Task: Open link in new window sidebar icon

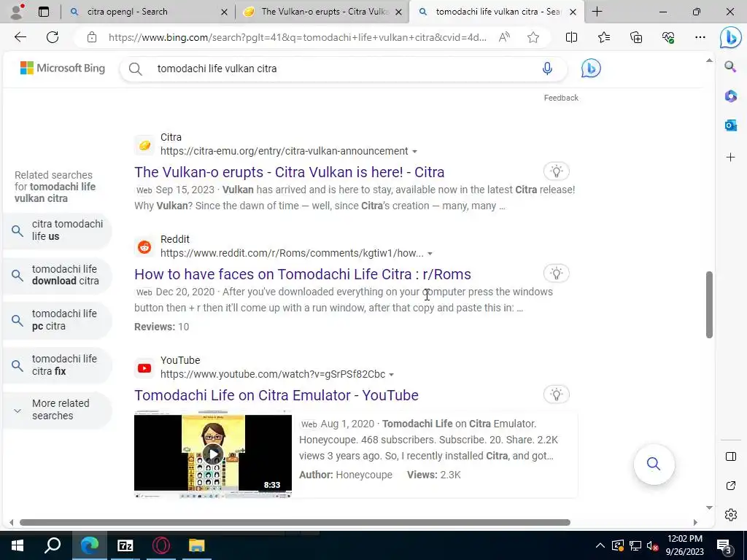Action: tap(730, 486)
